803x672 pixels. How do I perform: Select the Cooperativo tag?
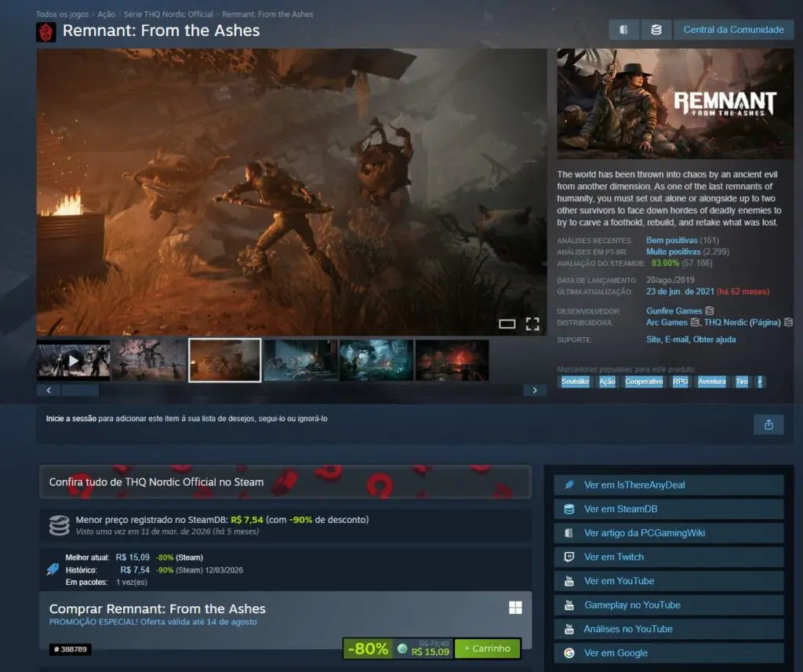[x=644, y=382]
